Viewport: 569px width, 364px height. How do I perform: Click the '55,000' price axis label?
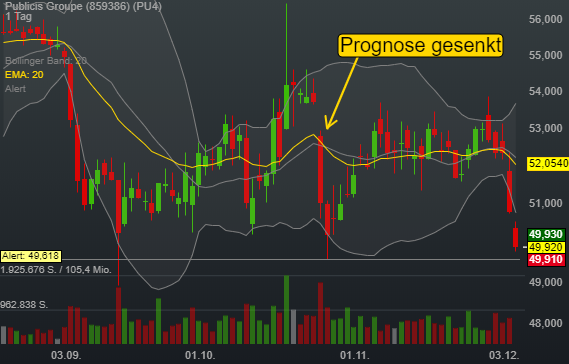(x=545, y=55)
